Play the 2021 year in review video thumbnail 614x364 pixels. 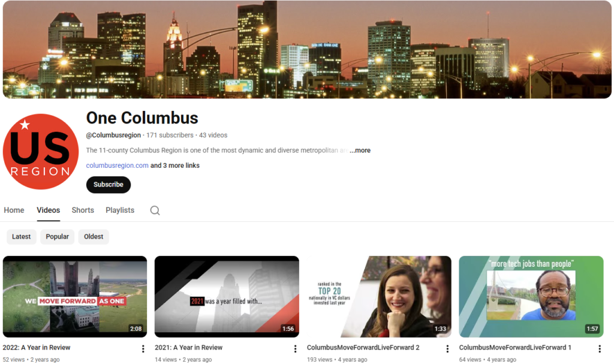point(227,296)
